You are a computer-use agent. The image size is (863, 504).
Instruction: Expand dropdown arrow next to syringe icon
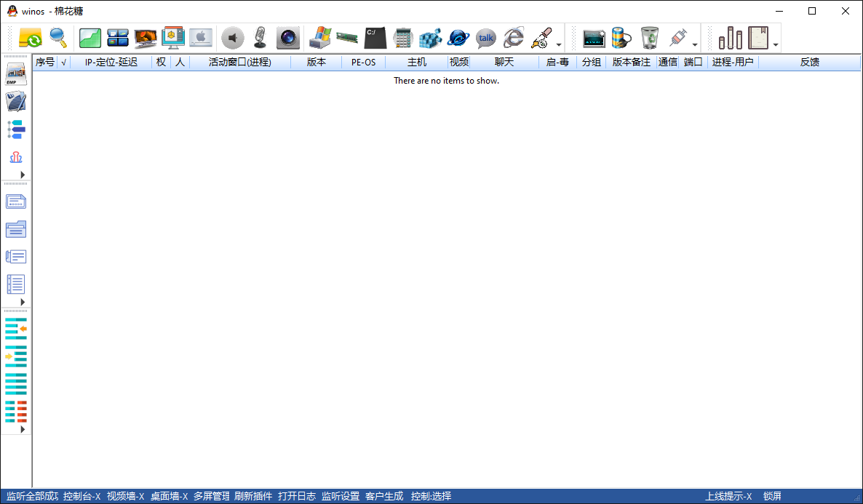(x=695, y=44)
